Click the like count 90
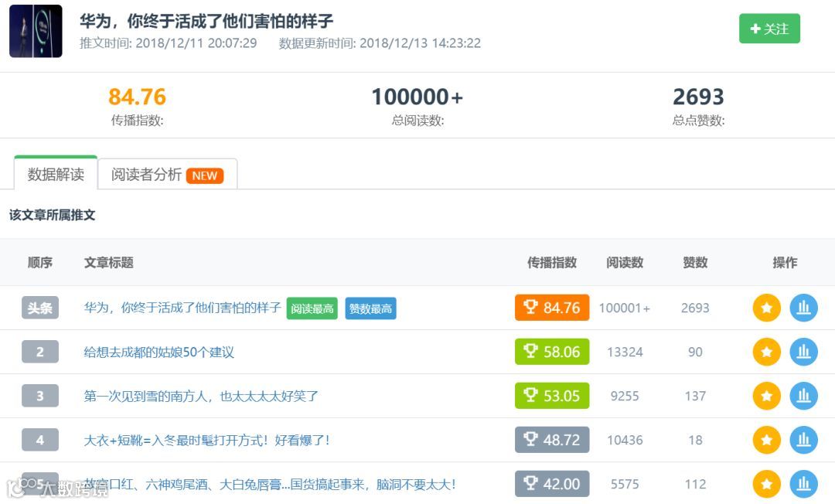 (695, 352)
